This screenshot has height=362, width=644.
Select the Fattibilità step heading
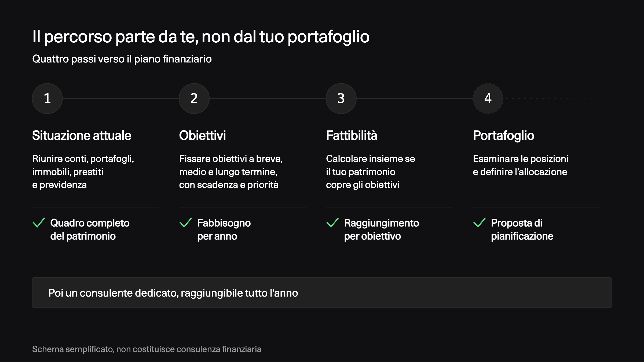point(352,135)
